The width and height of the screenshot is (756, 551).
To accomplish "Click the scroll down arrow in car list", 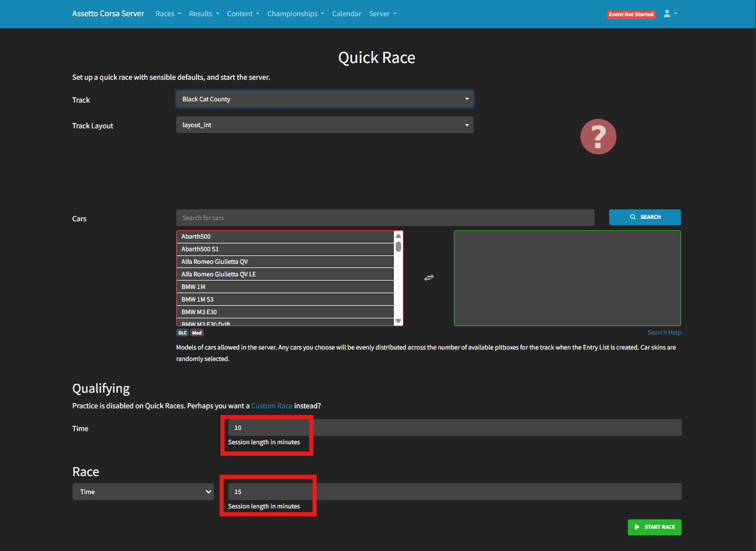I will tap(398, 321).
